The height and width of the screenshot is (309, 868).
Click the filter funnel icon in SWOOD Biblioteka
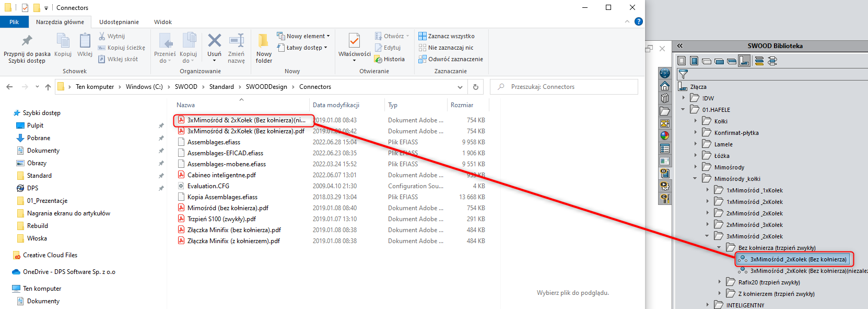[683, 74]
